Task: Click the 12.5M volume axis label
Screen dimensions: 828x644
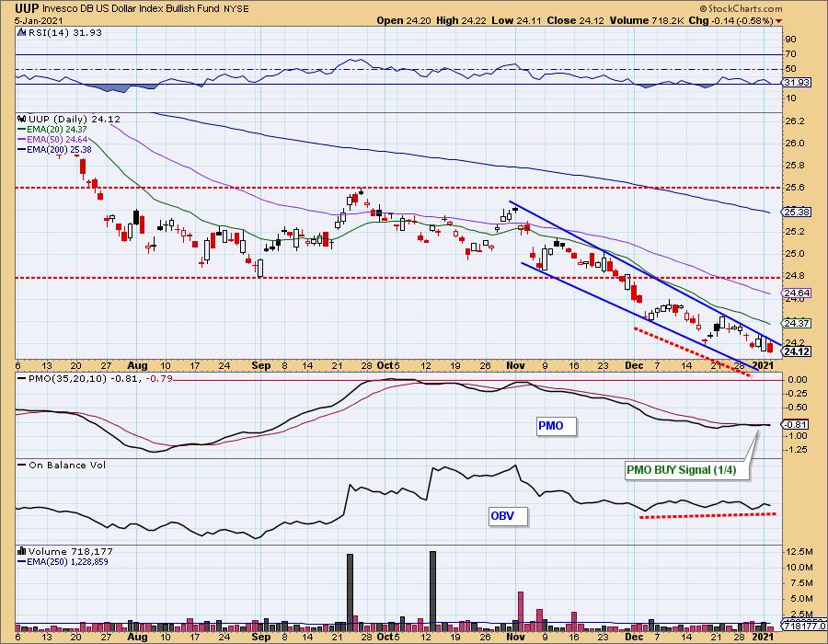Action: pyautogui.click(x=799, y=552)
